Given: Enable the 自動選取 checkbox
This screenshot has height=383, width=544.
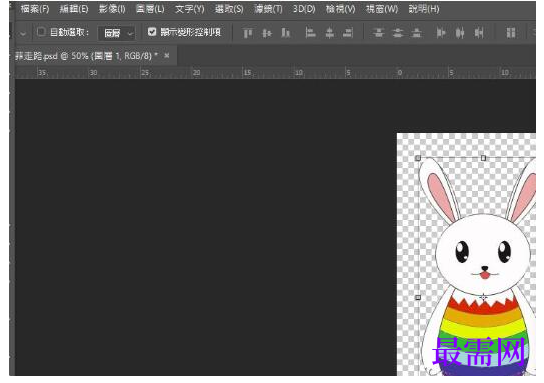Looking at the screenshot, I should click(41, 32).
